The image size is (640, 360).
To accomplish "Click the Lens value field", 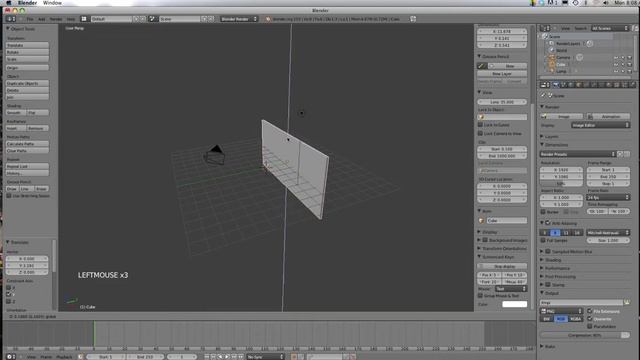I will click(x=502, y=102).
